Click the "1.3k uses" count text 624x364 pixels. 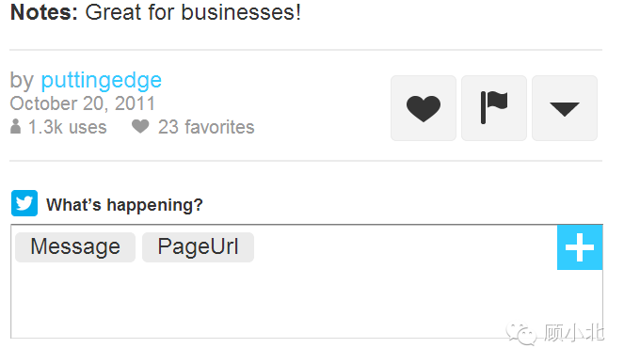pyautogui.click(x=67, y=127)
